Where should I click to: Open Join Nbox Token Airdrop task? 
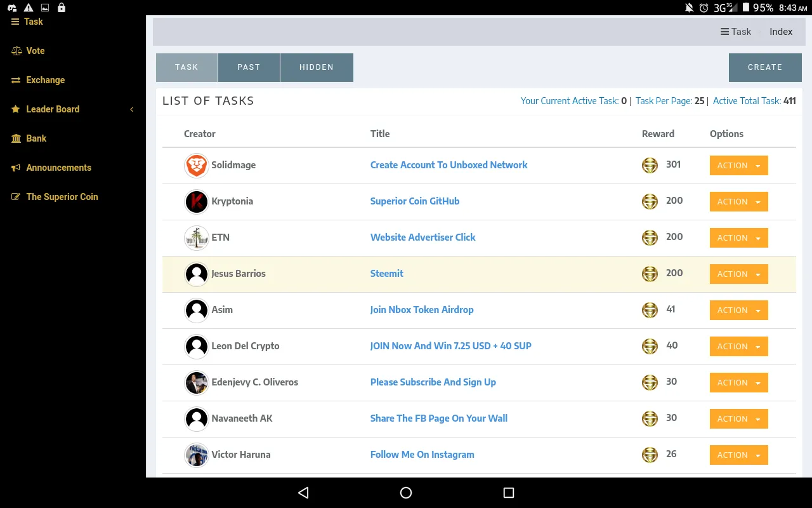click(x=422, y=310)
